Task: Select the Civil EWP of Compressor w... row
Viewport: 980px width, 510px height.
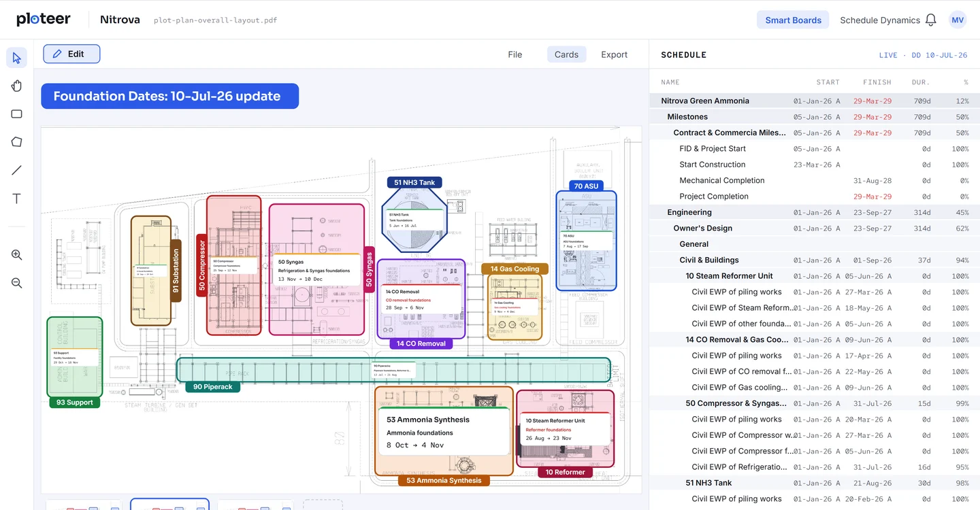Action: tap(815, 435)
